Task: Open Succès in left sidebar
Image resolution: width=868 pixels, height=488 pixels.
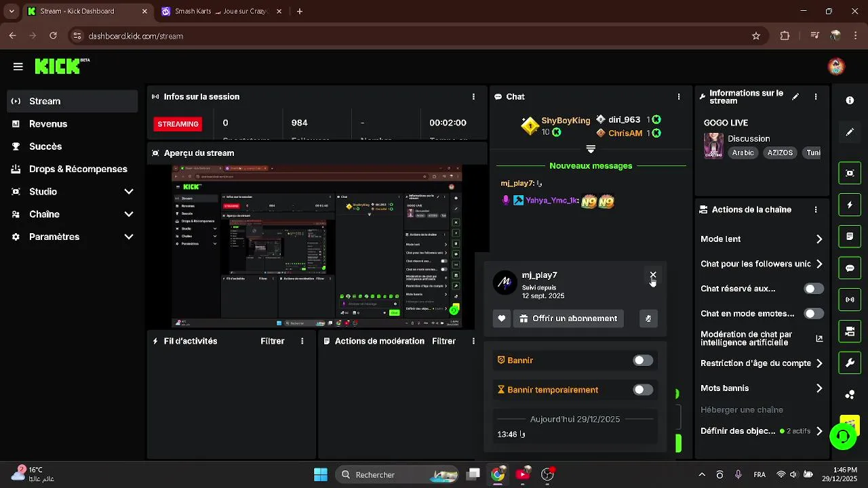Action: click(x=73, y=146)
